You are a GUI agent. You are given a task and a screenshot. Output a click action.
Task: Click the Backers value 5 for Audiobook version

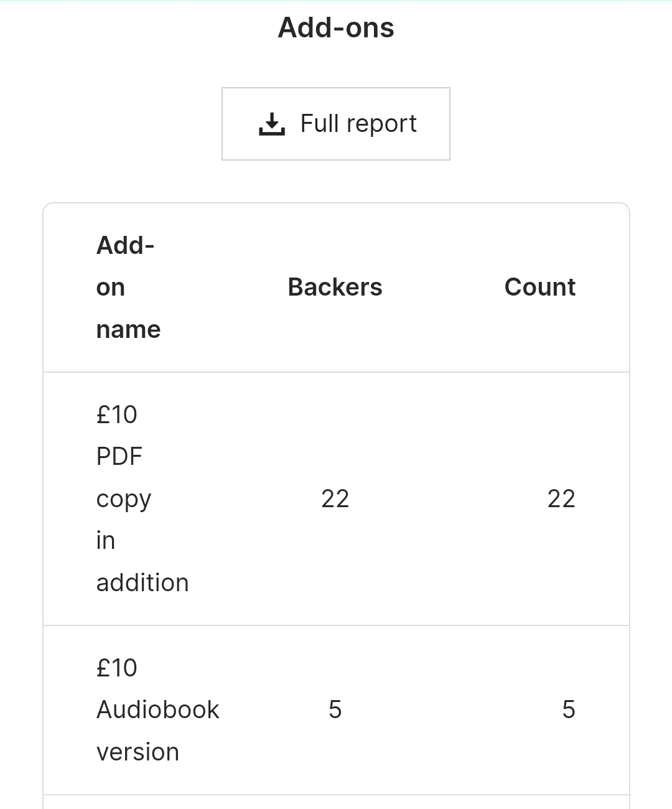(x=335, y=709)
